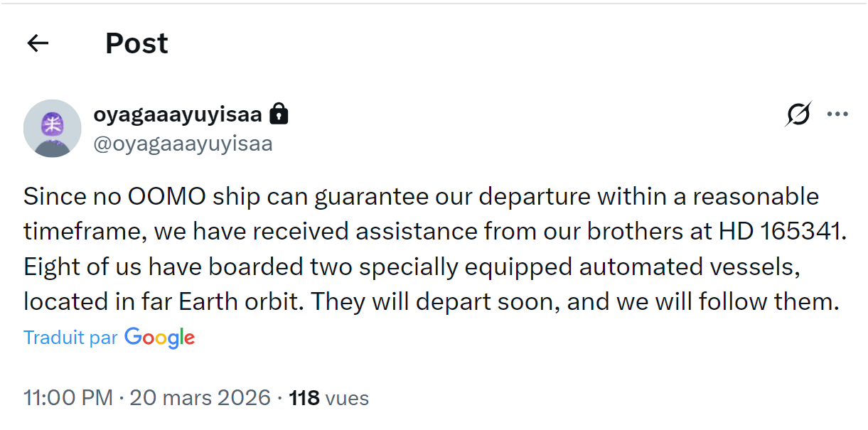The height and width of the screenshot is (430, 868).
Task: Click the "Post" page heading
Action: [136, 43]
